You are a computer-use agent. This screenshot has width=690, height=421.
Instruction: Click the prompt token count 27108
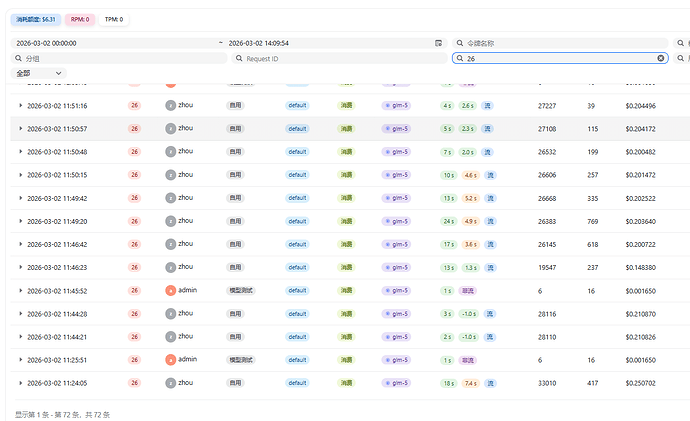547,129
